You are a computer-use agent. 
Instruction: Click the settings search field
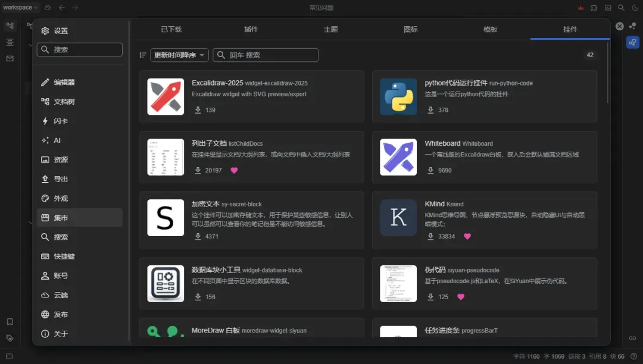(80, 49)
